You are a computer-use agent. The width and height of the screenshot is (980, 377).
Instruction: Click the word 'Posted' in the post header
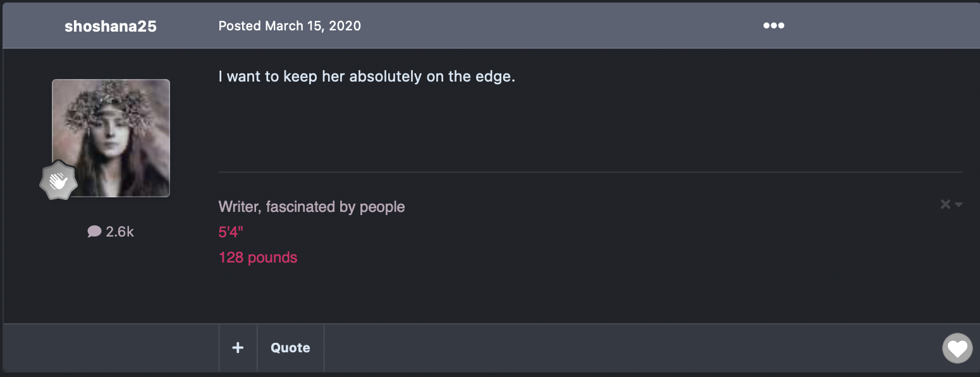pyautogui.click(x=240, y=26)
